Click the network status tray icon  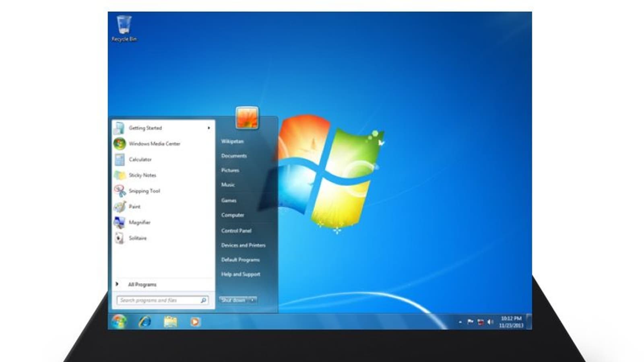(480, 322)
